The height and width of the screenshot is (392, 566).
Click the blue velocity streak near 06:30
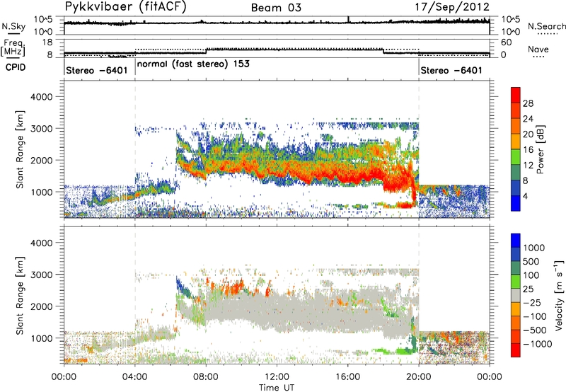(182, 287)
